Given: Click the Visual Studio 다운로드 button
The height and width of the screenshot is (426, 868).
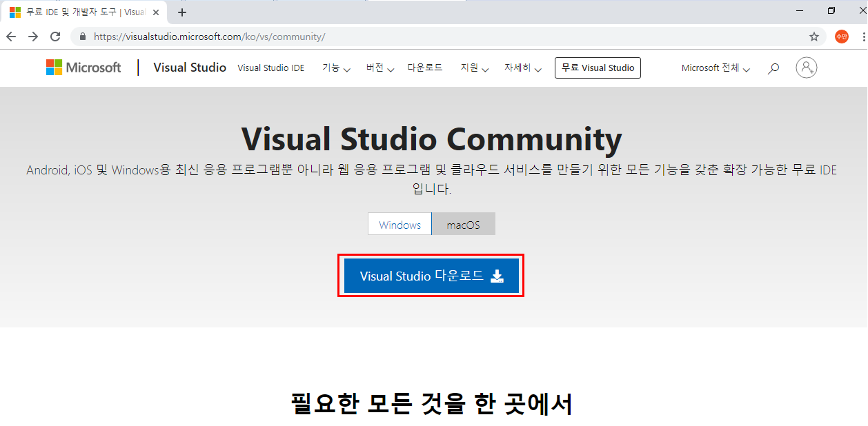Looking at the screenshot, I should click(x=431, y=276).
